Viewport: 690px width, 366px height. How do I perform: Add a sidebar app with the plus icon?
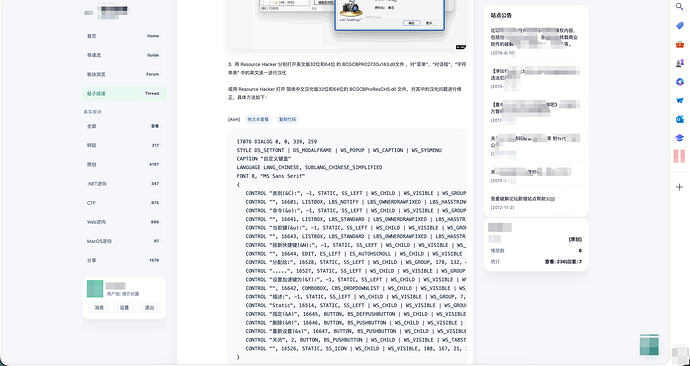[x=679, y=187]
